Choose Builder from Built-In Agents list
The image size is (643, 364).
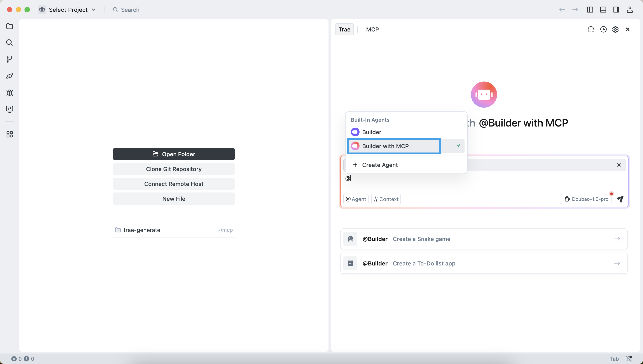click(372, 132)
